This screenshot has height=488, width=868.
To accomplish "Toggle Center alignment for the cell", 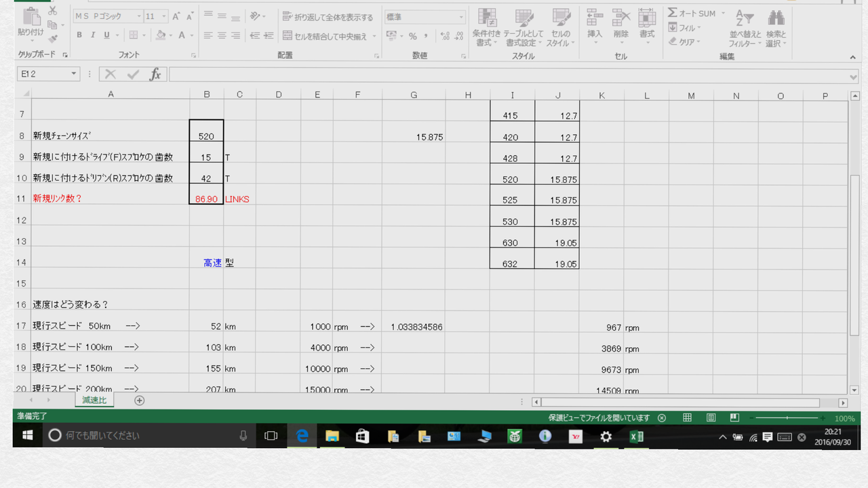I will [222, 36].
